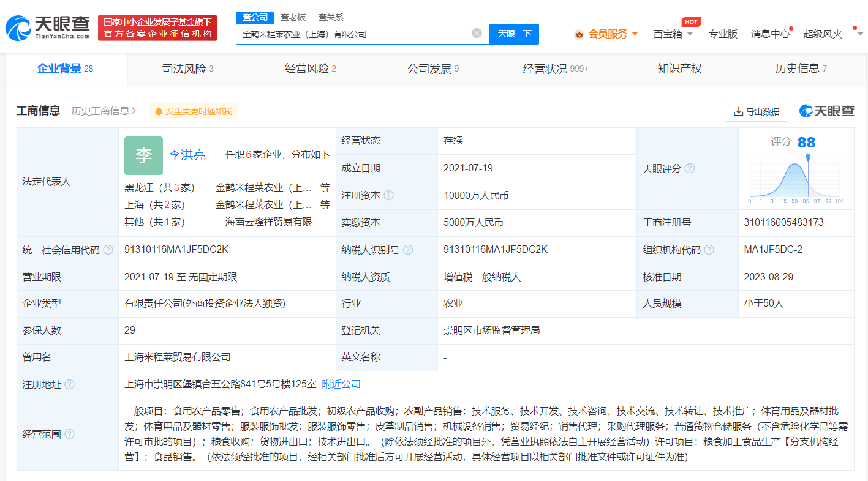Click credit code 91310116MA1JF5DC2K in 统一社会信用代码 row

coord(176,250)
